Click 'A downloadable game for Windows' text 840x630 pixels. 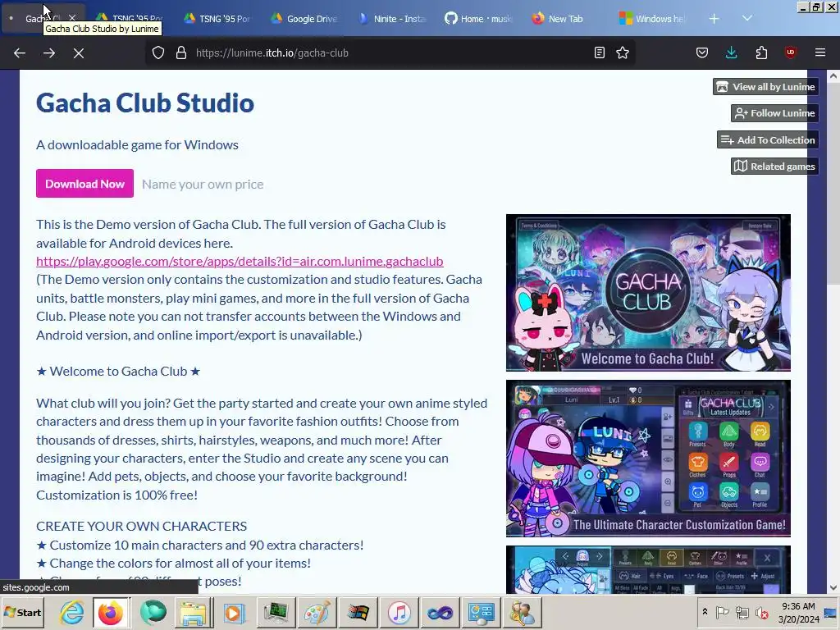pos(137,144)
